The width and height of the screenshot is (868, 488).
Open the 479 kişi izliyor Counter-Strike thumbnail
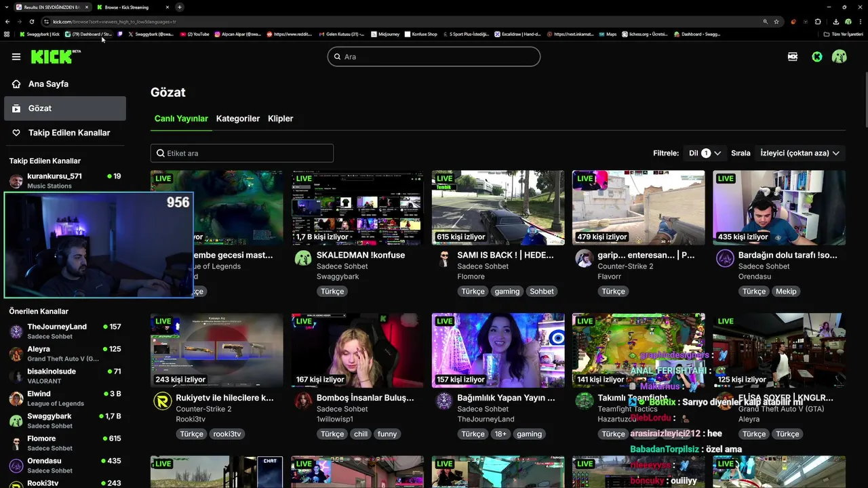click(639, 207)
